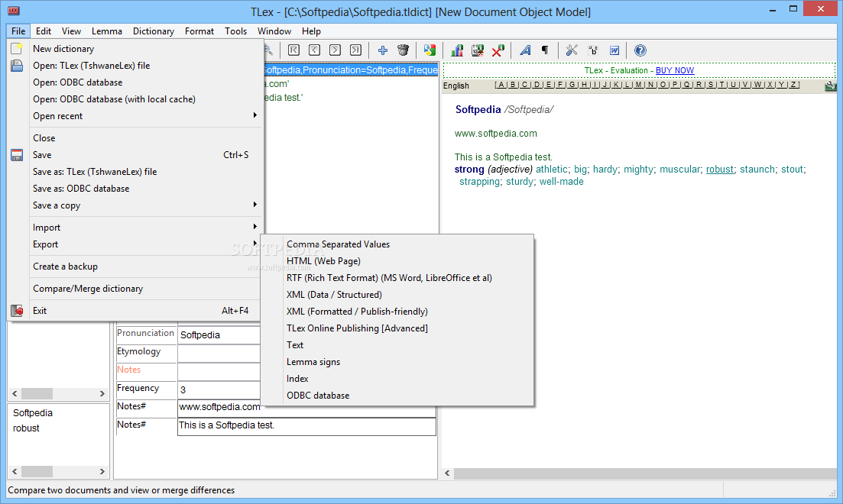This screenshot has width=843, height=504.
Task: Follow the 'robust' cross-reference link in preview
Action: tap(720, 170)
